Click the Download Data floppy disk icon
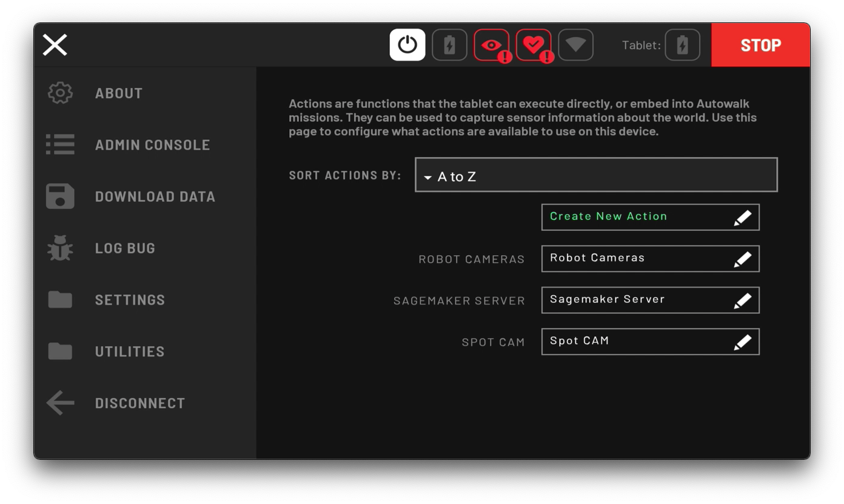 60,196
